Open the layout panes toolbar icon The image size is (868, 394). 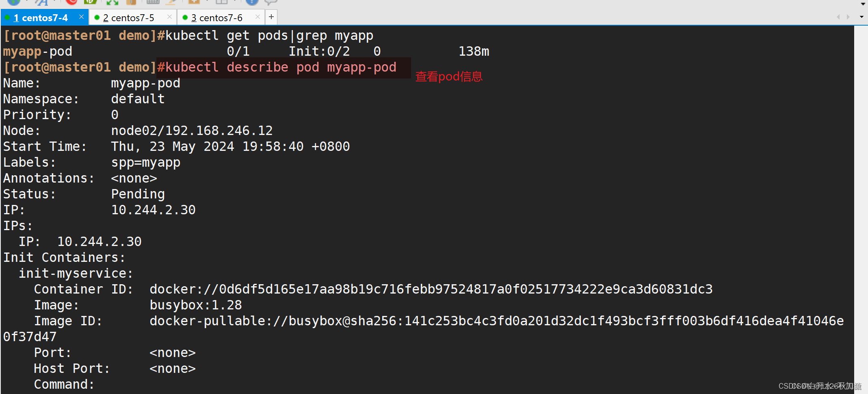222,2
